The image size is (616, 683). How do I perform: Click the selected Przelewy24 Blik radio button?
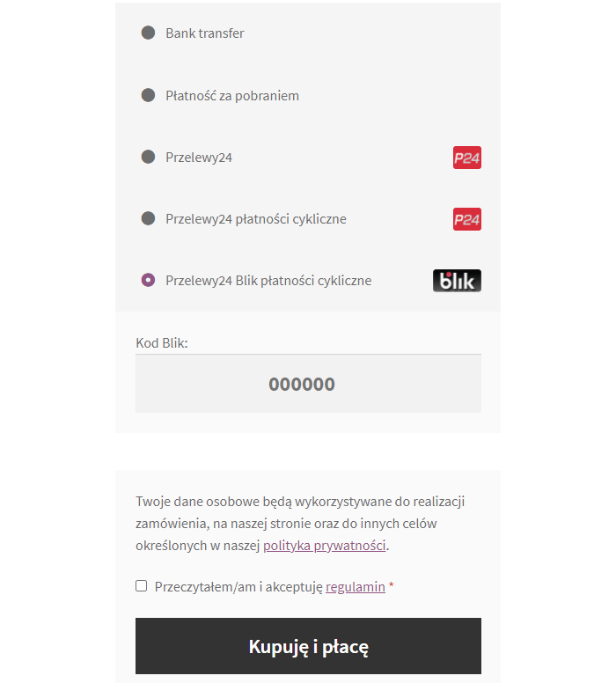[x=148, y=280]
